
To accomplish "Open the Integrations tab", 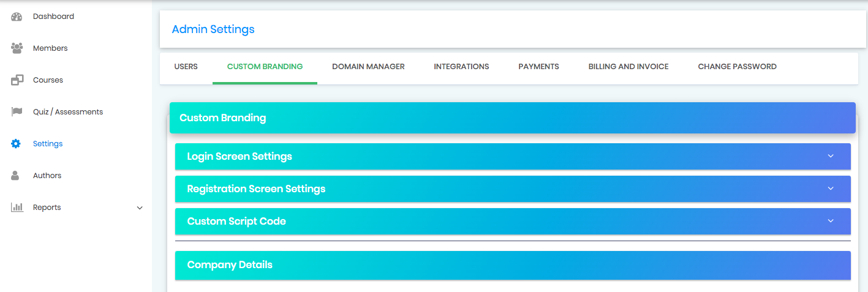I will pyautogui.click(x=461, y=67).
